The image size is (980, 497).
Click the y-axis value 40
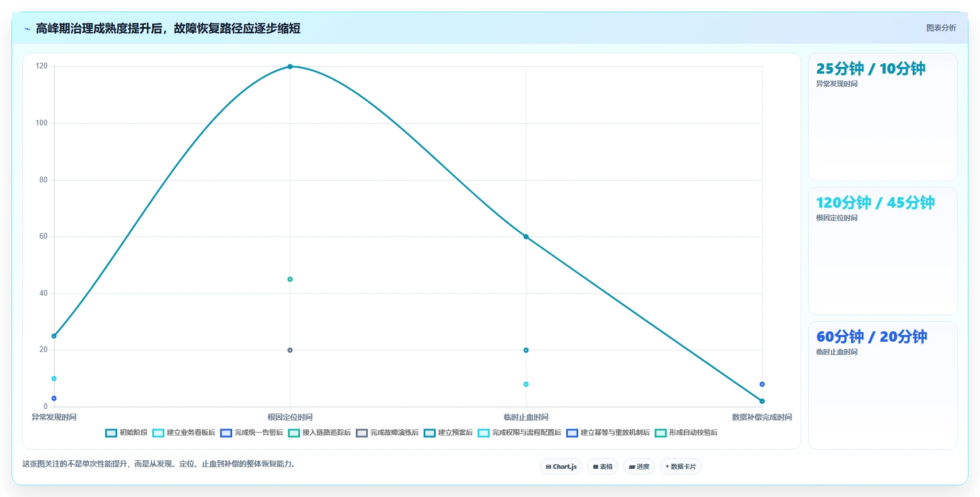[x=44, y=293]
